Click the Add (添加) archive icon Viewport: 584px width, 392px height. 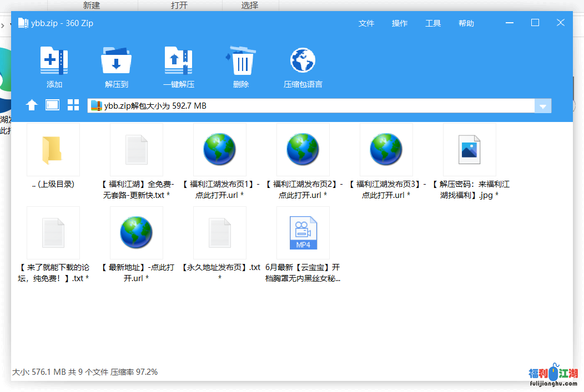[x=54, y=61]
